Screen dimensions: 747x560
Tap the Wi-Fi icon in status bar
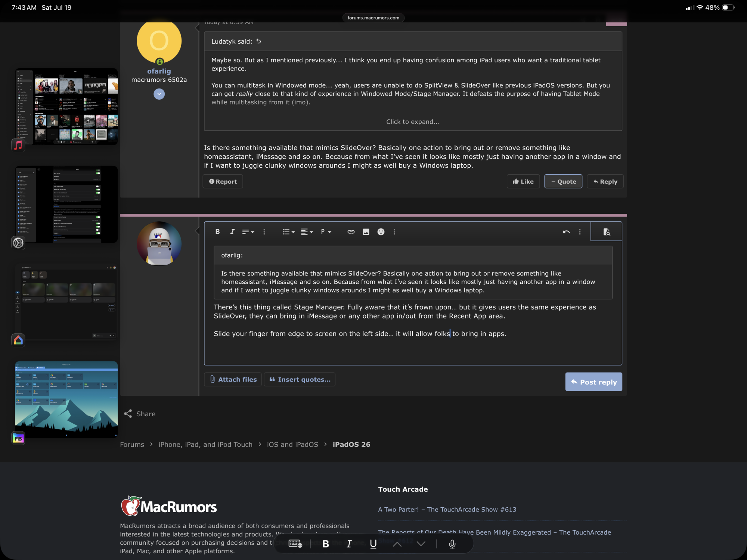point(700,7)
